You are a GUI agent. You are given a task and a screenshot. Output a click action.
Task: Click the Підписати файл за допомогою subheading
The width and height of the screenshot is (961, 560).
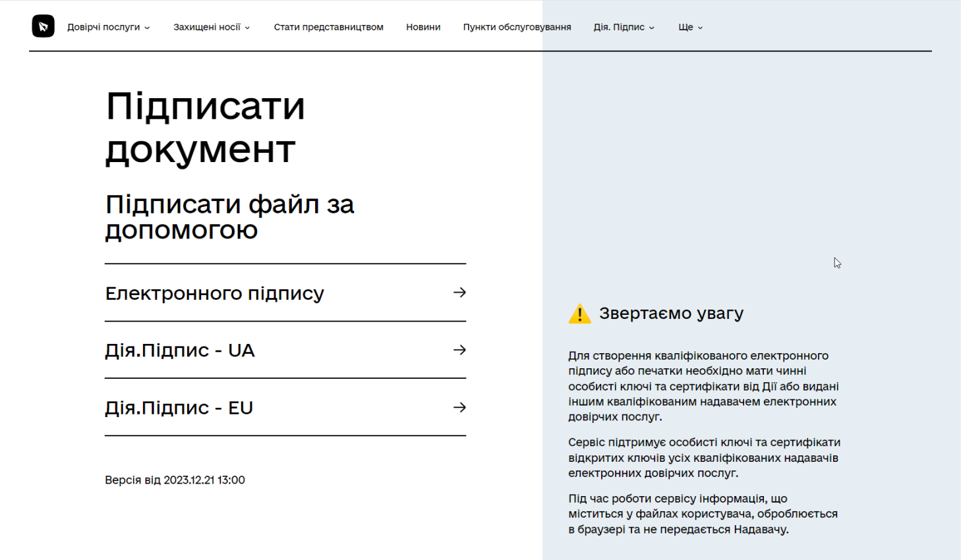pos(229,217)
